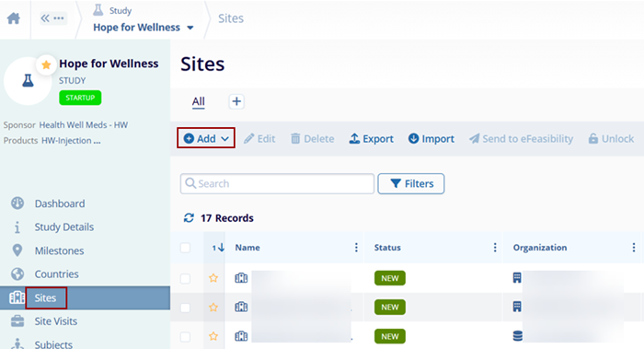Click the star favorite on the first site row
644x349 pixels.
pyautogui.click(x=213, y=278)
